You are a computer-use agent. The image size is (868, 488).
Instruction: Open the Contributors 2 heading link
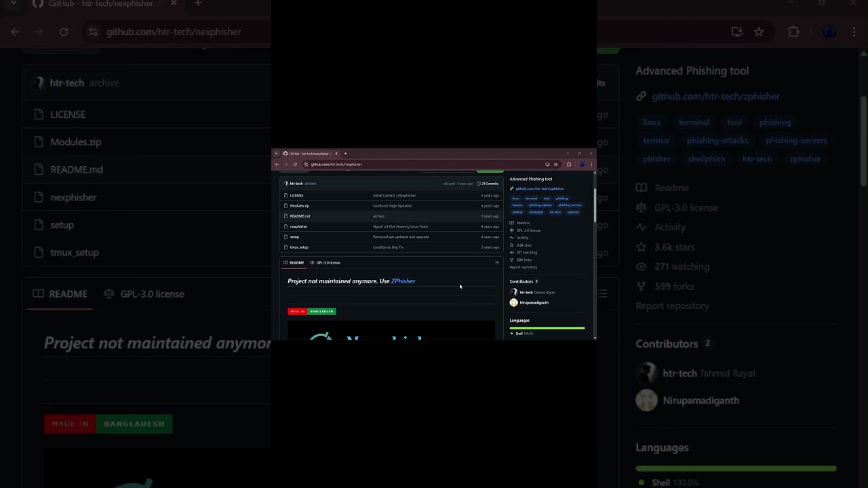click(x=524, y=281)
